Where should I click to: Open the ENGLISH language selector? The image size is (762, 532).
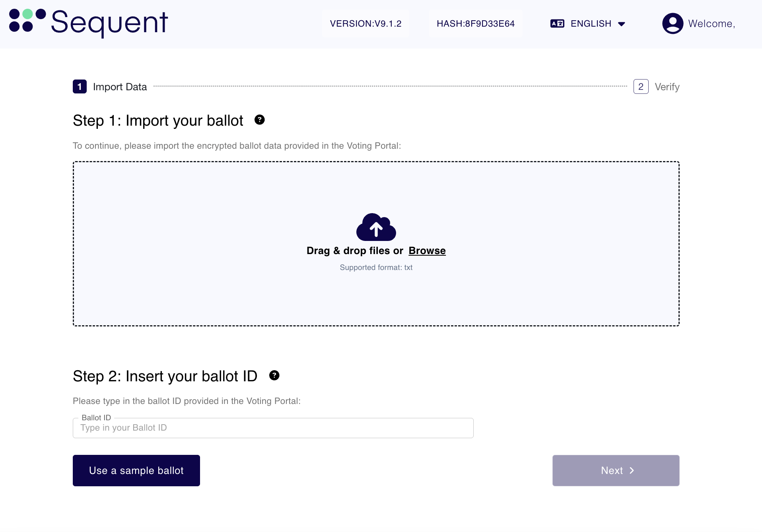click(591, 23)
